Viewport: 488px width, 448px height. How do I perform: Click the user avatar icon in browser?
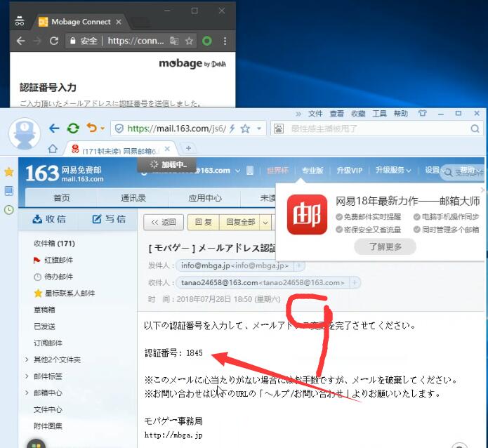point(25,133)
